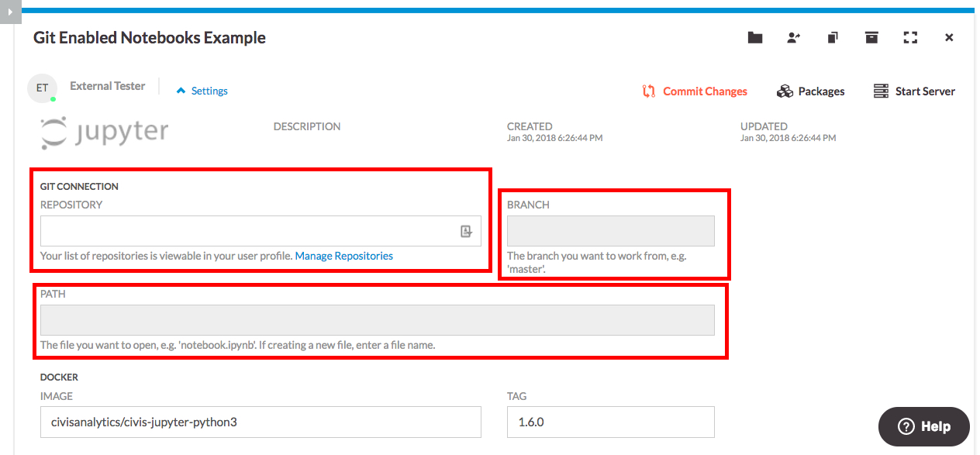980x455 pixels.
Task: Expand the left sidebar arrow tab
Action: coord(9,12)
